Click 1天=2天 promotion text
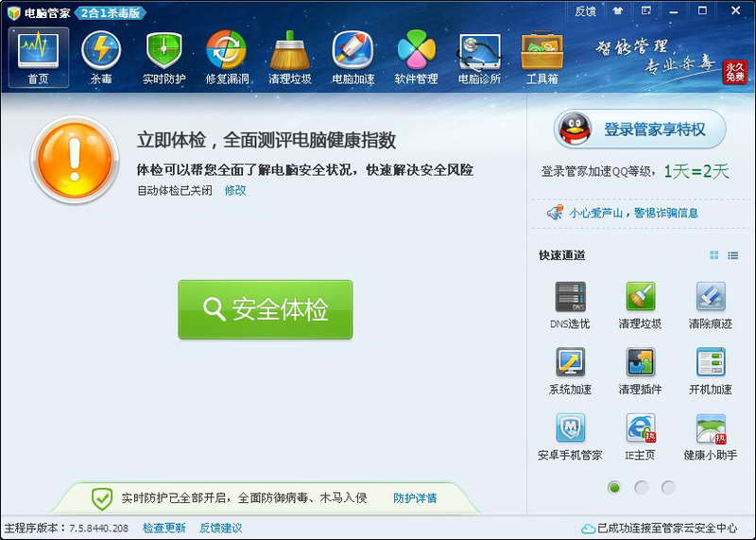 pos(696,171)
